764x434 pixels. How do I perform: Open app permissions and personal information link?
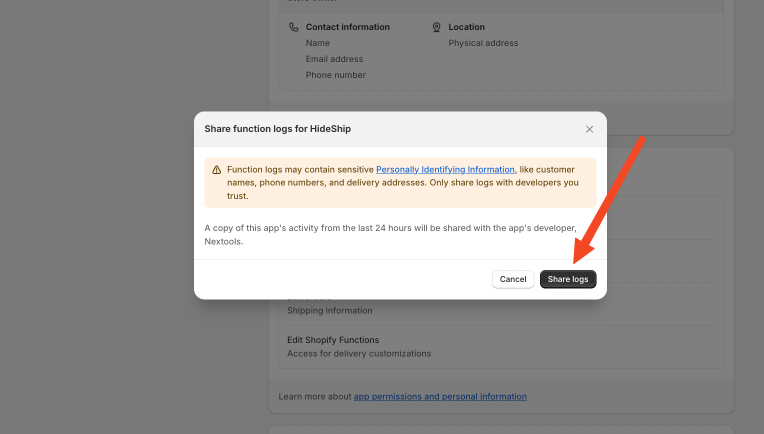(x=440, y=397)
